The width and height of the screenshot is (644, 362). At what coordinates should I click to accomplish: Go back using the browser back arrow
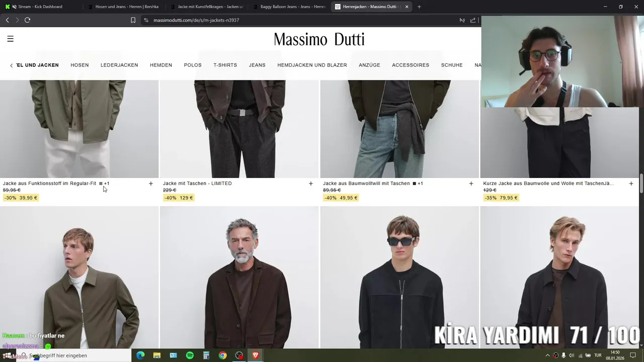[7, 20]
